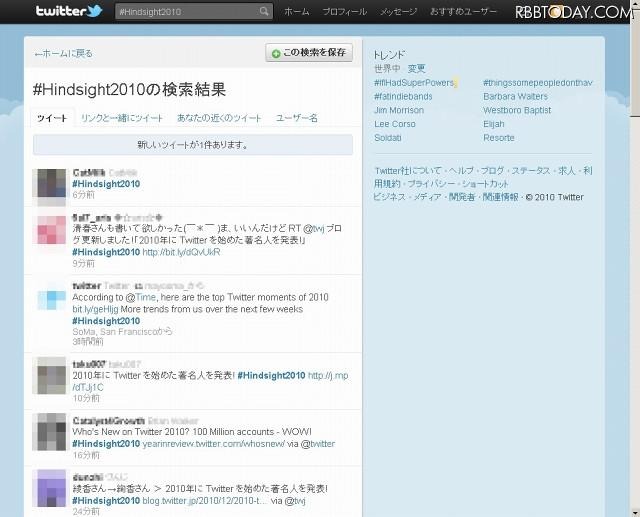
Task: Open trend Elijah
Action: (x=494, y=124)
